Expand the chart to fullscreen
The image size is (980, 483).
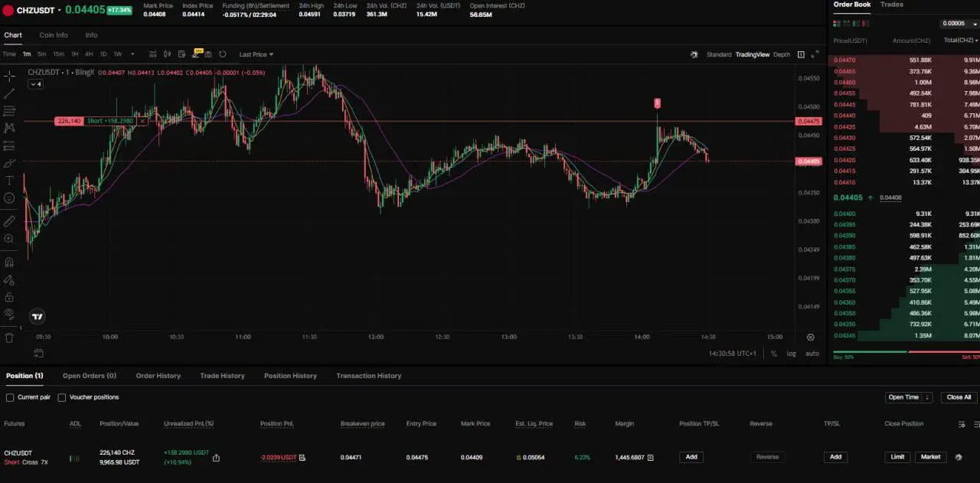click(x=815, y=54)
